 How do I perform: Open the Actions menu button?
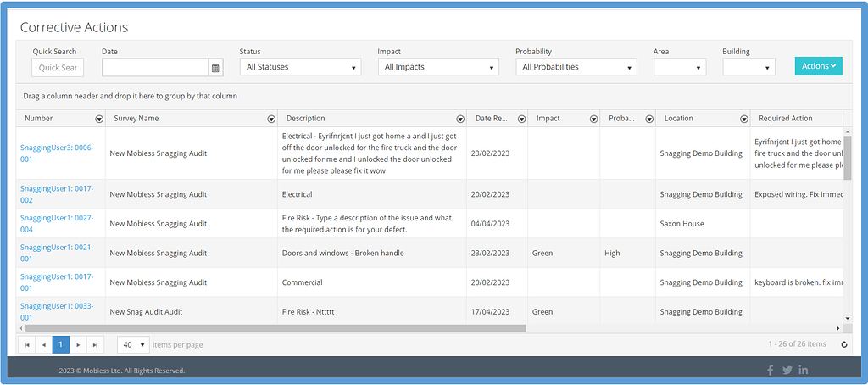point(818,66)
